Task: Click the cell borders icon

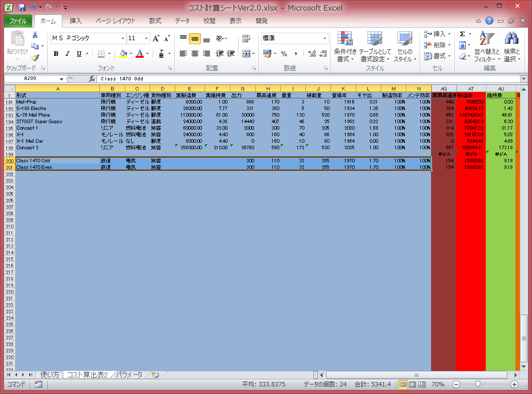Action: 101,54
